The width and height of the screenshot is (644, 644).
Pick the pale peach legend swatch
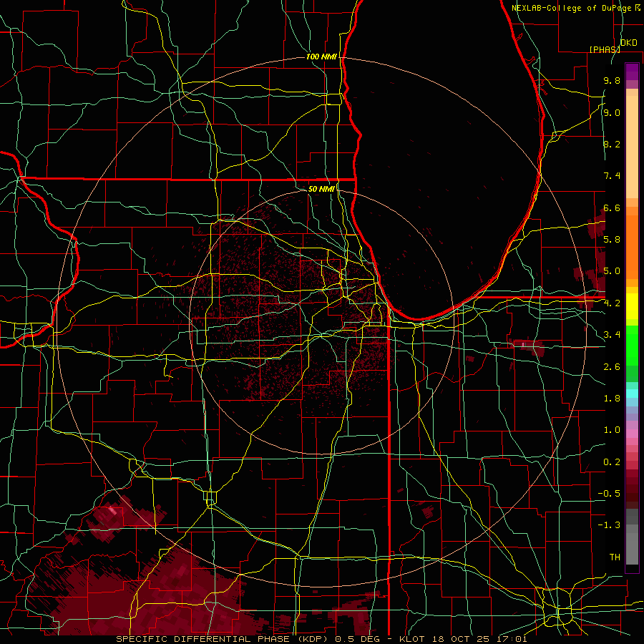coord(632,147)
